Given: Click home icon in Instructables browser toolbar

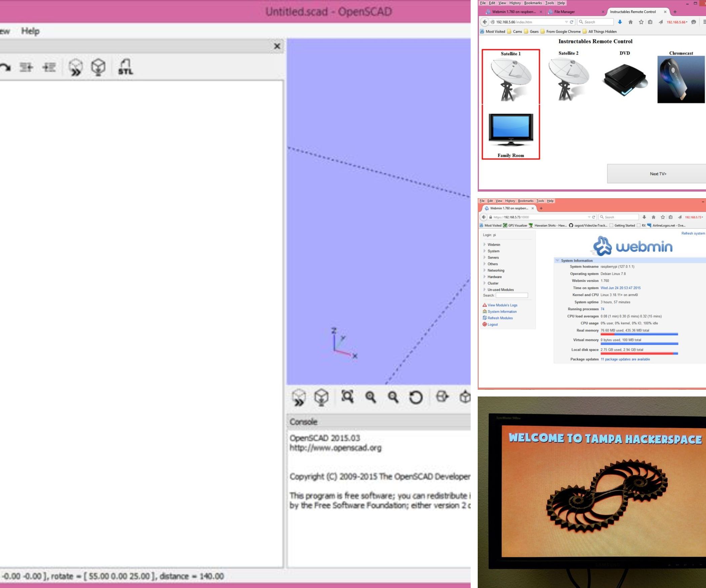Looking at the screenshot, I should tap(630, 22).
